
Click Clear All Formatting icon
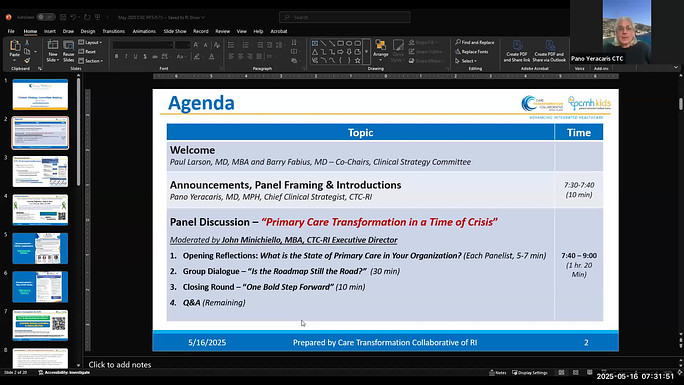pos(217,45)
